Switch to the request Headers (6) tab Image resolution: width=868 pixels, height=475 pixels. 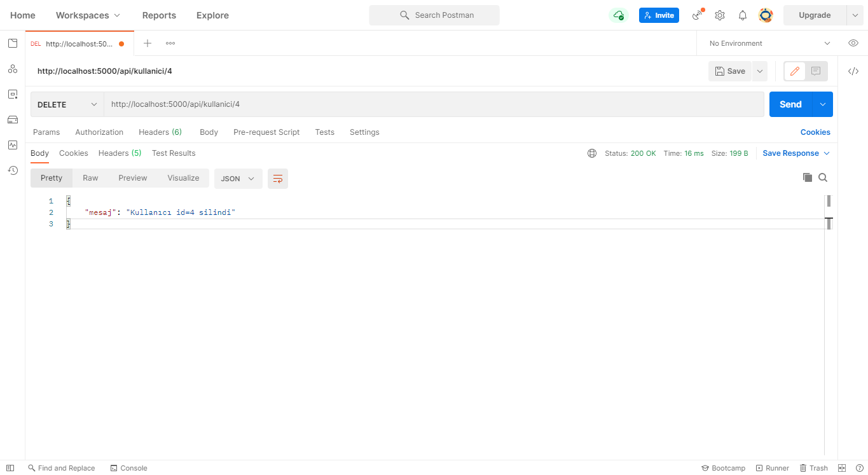click(x=160, y=132)
